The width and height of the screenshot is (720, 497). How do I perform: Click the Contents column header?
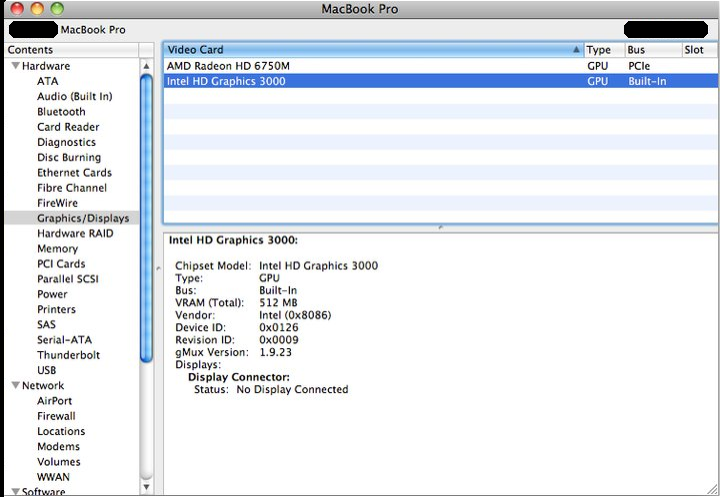coord(71,50)
